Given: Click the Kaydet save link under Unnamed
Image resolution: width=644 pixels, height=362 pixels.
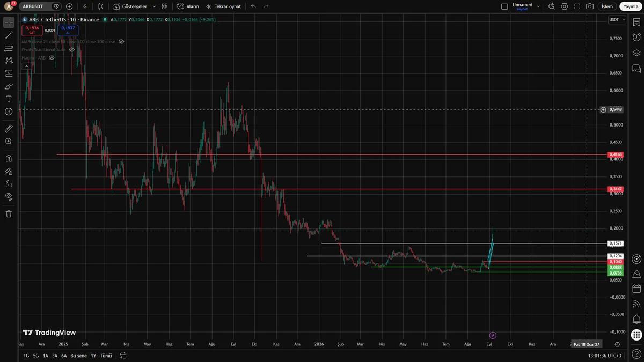Looking at the screenshot, I should (522, 10).
